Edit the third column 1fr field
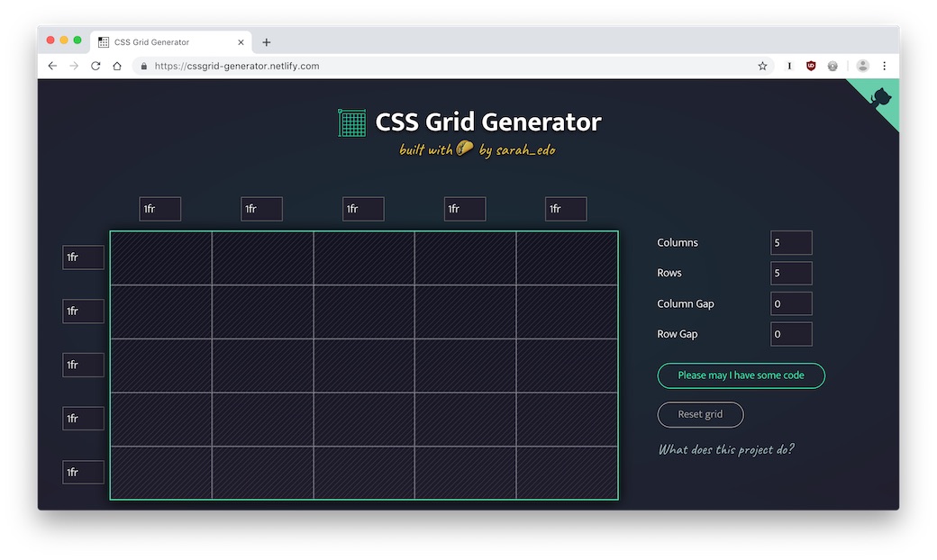 click(363, 209)
